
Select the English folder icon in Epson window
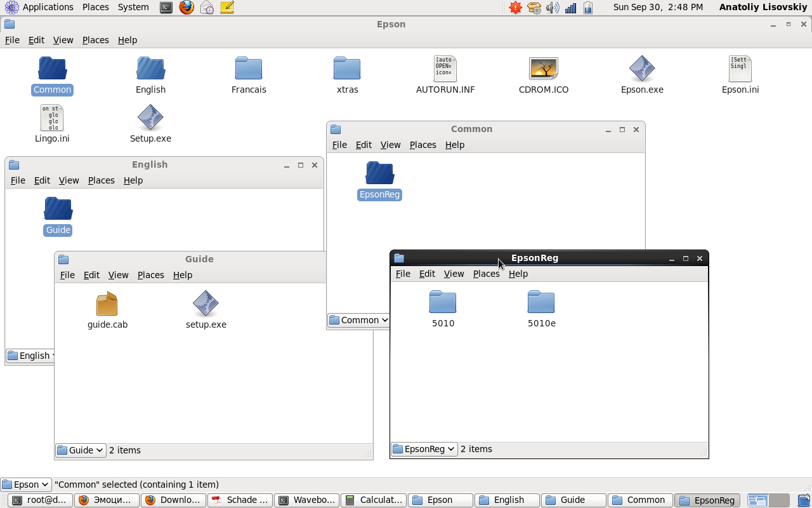click(x=151, y=69)
